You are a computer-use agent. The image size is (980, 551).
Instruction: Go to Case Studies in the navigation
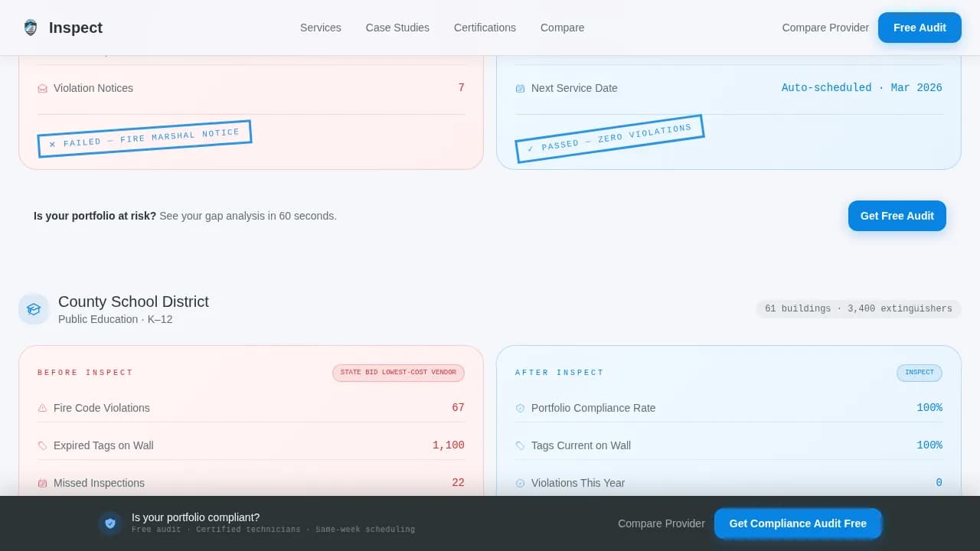click(397, 28)
